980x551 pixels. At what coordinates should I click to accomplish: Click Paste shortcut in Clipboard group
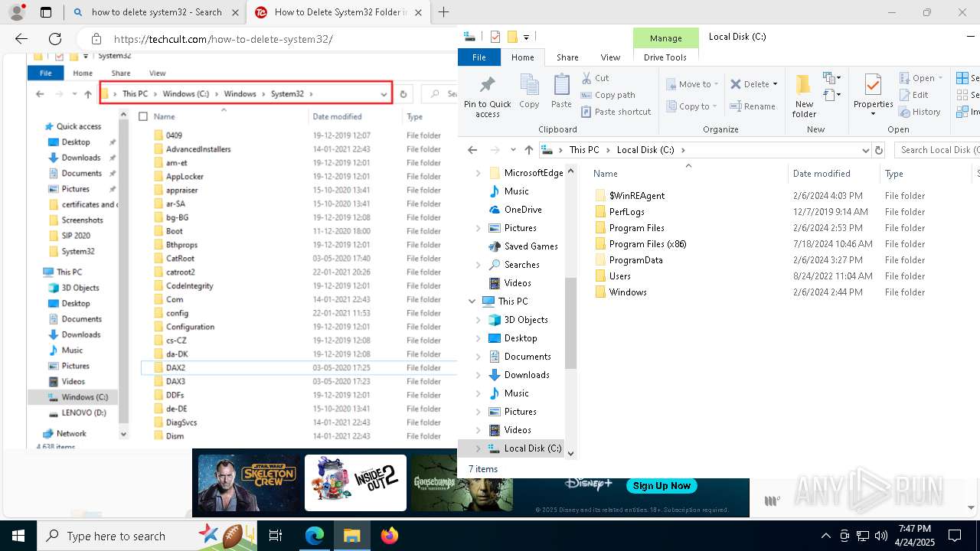(x=616, y=112)
